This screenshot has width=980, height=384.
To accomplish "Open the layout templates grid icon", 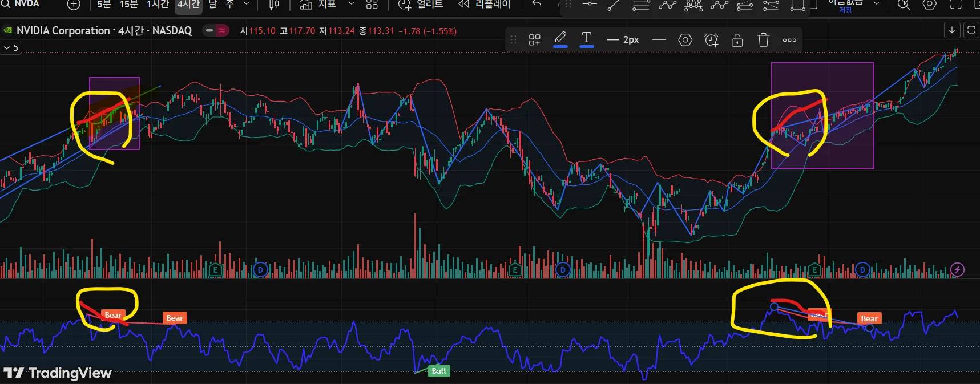I will coord(372,5).
